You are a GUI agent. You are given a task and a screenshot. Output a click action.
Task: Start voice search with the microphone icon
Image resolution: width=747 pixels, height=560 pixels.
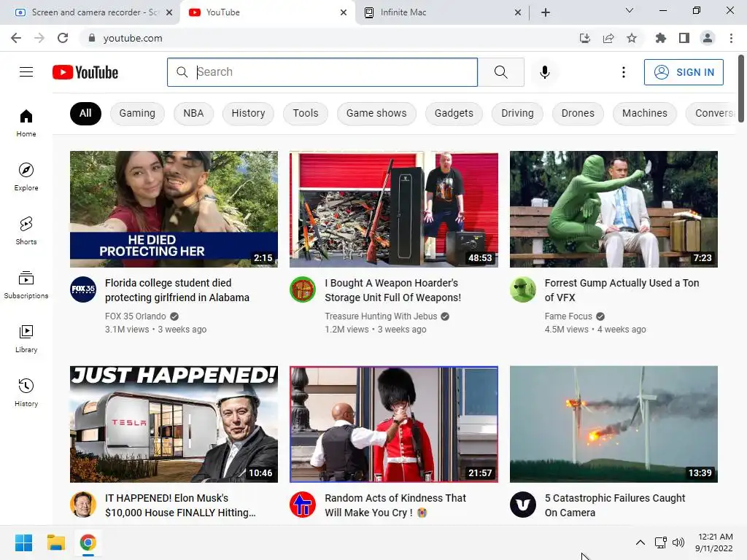544,72
